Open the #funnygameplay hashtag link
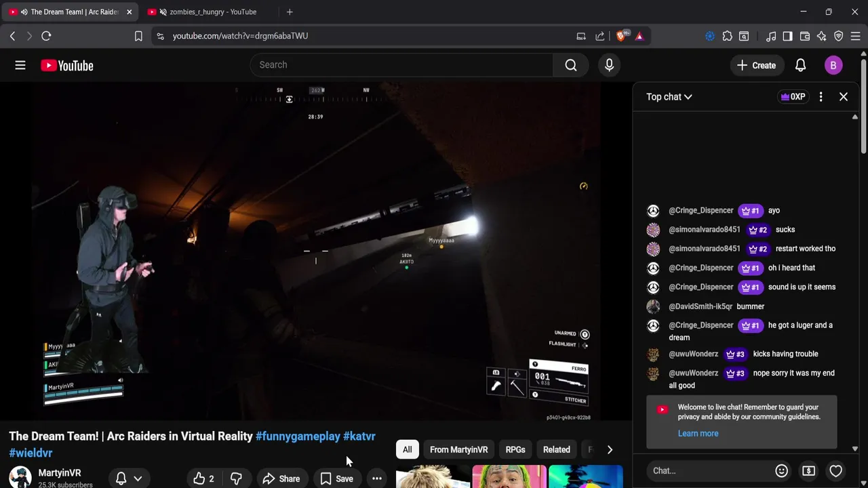The width and height of the screenshot is (868, 488). click(298, 436)
